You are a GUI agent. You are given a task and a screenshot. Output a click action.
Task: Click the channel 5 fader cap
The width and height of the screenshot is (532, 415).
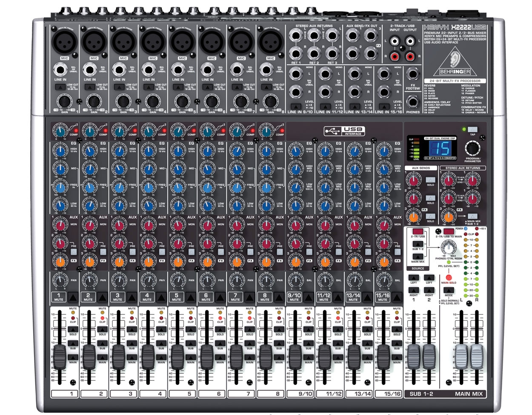[x=177, y=356]
